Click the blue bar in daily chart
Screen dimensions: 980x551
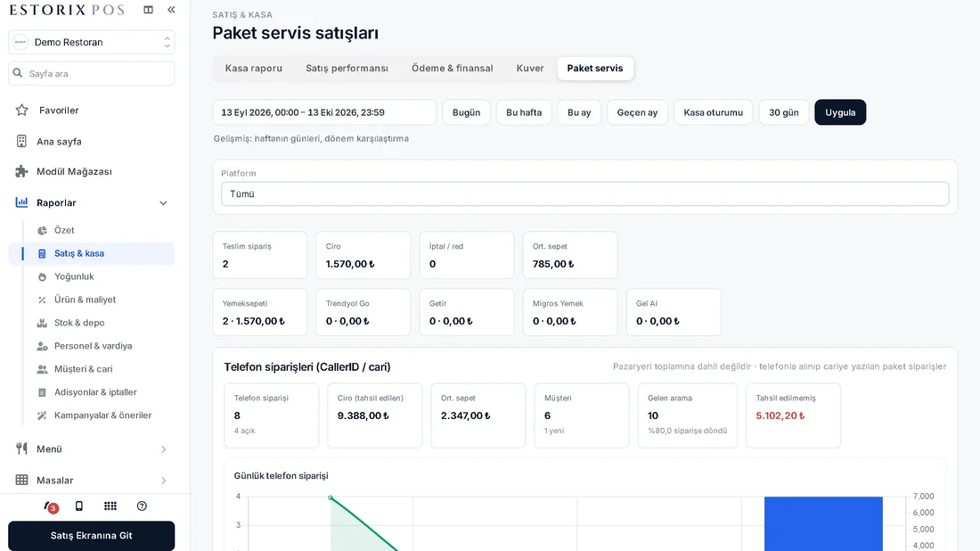823,524
